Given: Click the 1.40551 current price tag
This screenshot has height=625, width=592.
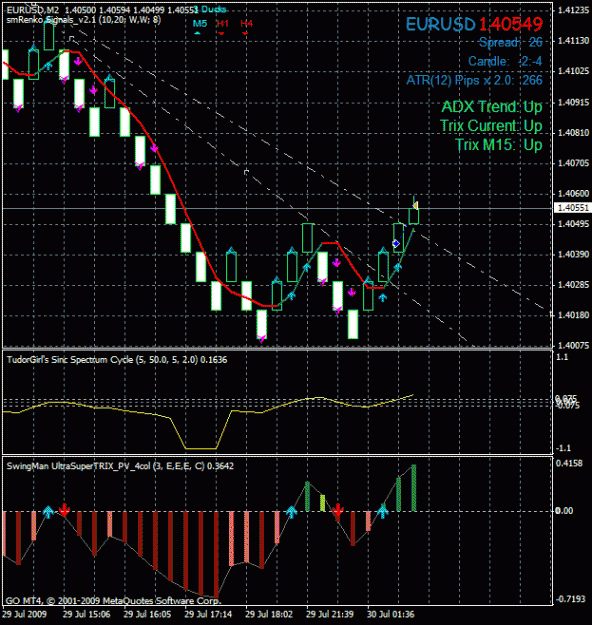Looking at the screenshot, I should [x=573, y=208].
